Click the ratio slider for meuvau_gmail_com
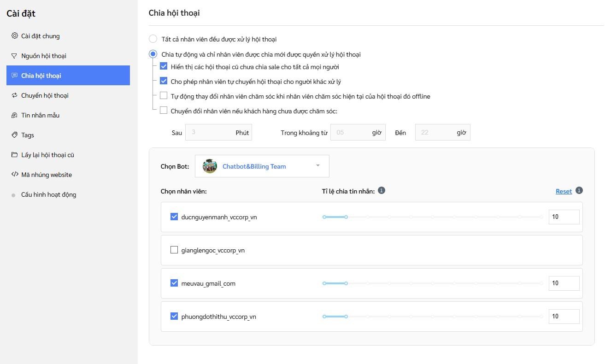 pos(433,283)
